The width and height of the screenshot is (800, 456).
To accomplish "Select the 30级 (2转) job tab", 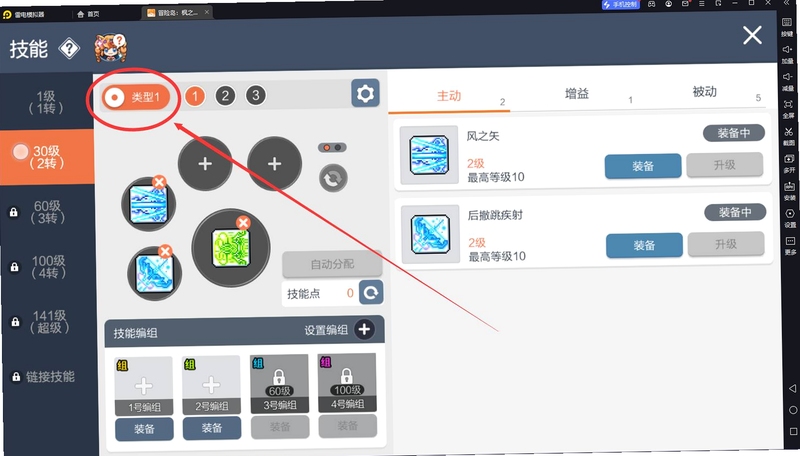I will (47, 157).
